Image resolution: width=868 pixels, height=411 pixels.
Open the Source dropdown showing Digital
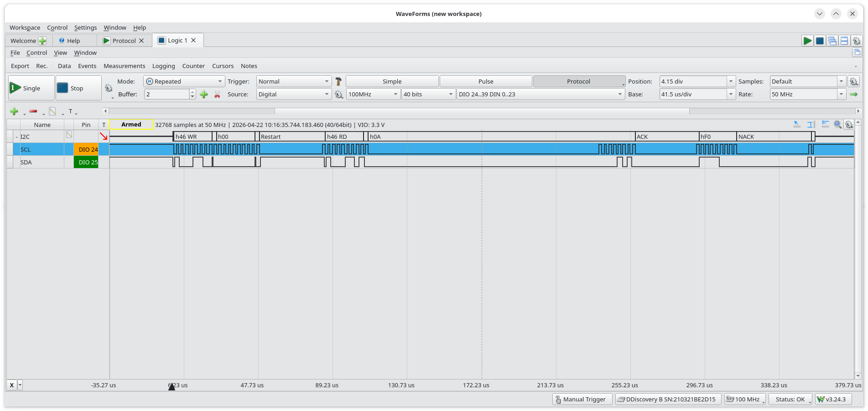coord(293,94)
